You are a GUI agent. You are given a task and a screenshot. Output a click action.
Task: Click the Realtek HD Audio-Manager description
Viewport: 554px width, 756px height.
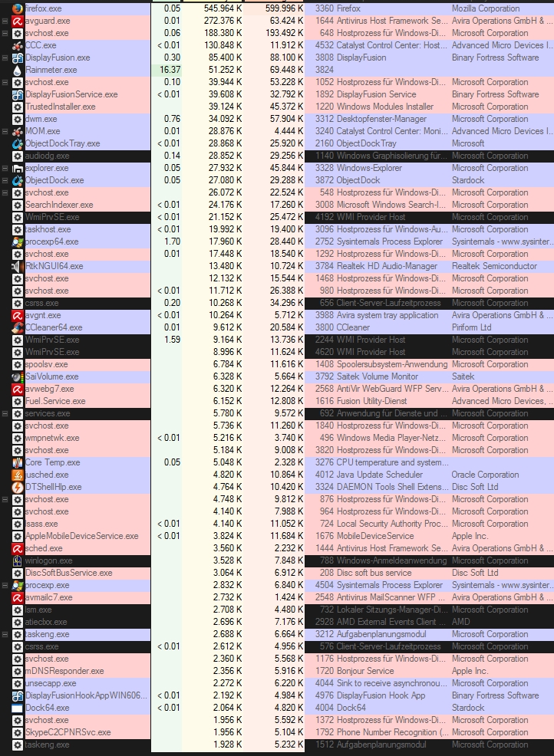coord(387,266)
